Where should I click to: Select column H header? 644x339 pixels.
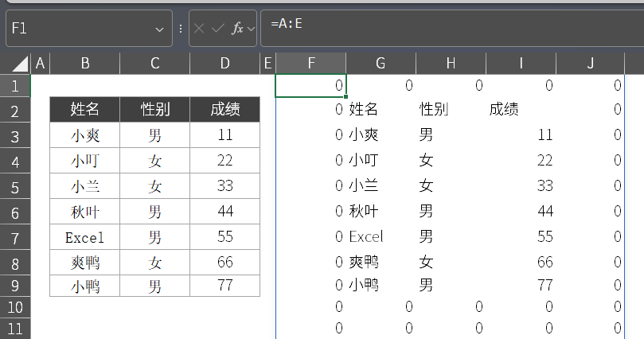coord(451,63)
